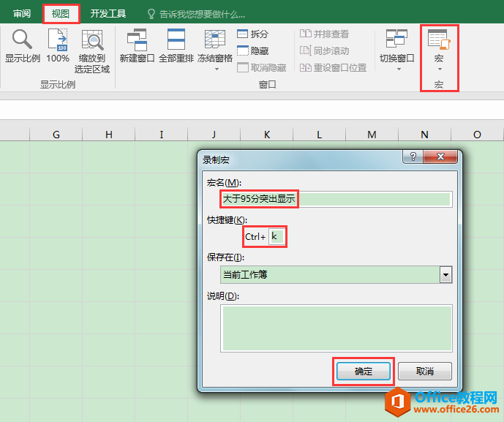Screen dimensions: 504x422
Task: Select column I header
Action: [x=162, y=135]
